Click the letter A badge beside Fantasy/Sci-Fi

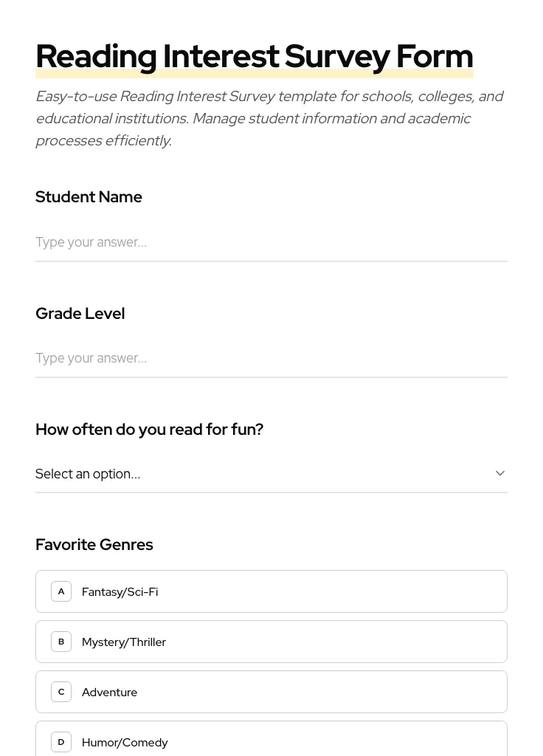pyautogui.click(x=61, y=591)
